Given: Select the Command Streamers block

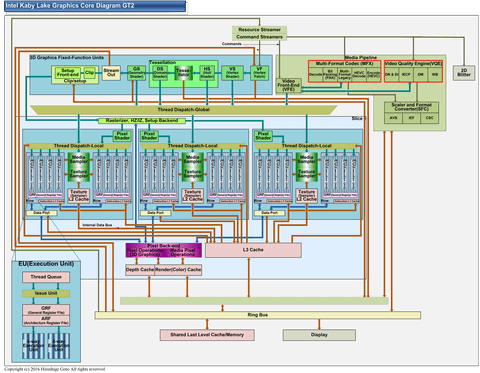Looking at the screenshot, I should (x=259, y=37).
